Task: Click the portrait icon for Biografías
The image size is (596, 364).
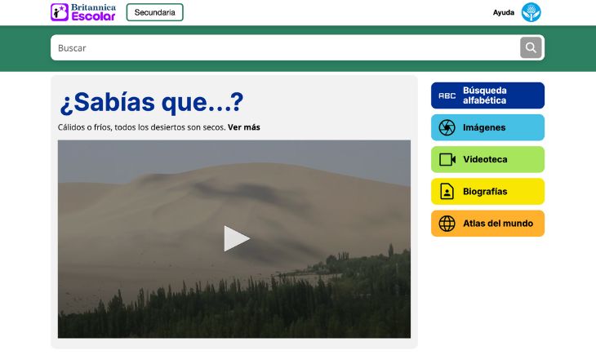Action: [x=447, y=192]
